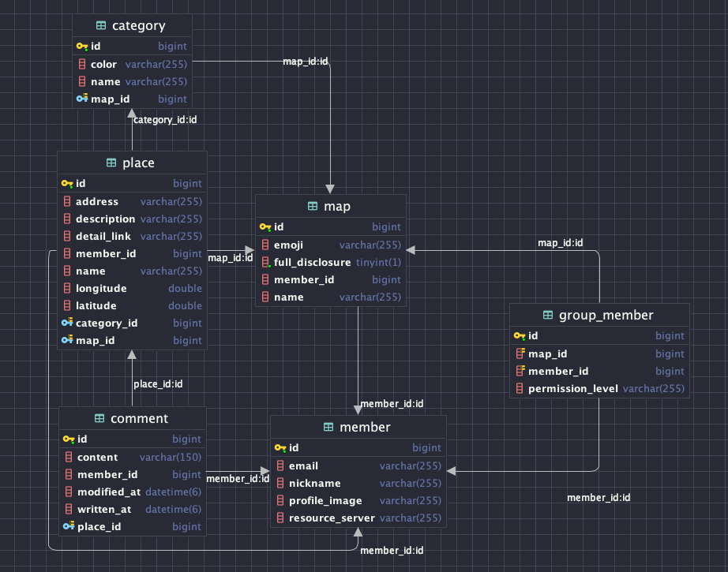Click the member profile_image column row
728x572 pixels.
(358, 500)
